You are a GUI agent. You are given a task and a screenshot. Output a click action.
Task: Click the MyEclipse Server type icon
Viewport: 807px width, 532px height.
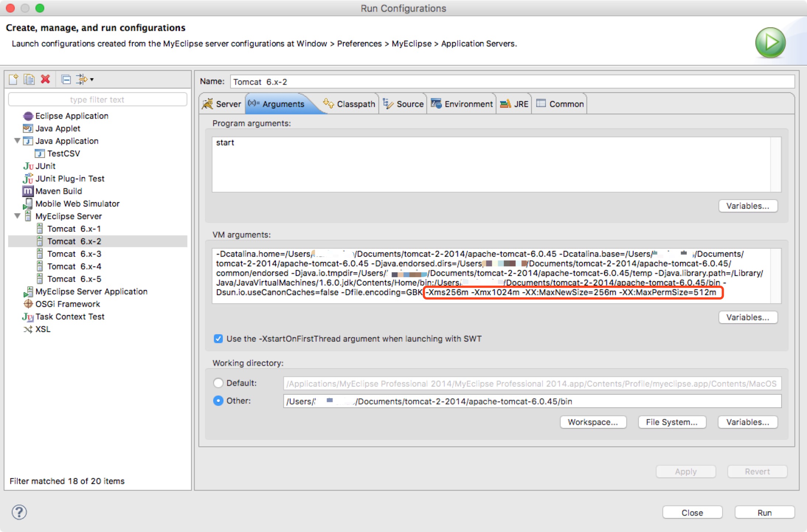coord(28,216)
